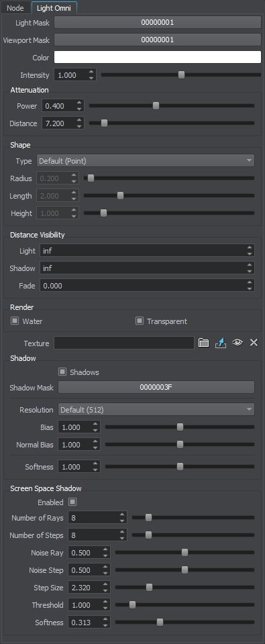Enable the Water render checkbox

click(15, 321)
